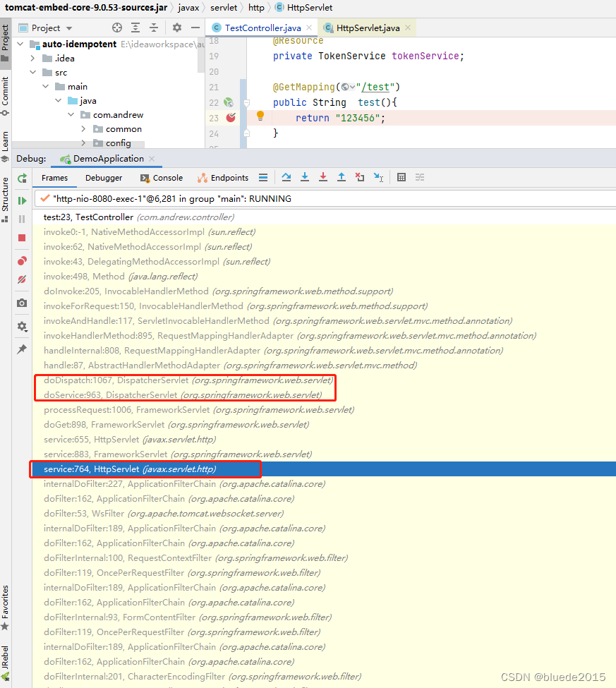Open the Commit tool window side tab
The height and width of the screenshot is (688, 616).
click(5, 96)
